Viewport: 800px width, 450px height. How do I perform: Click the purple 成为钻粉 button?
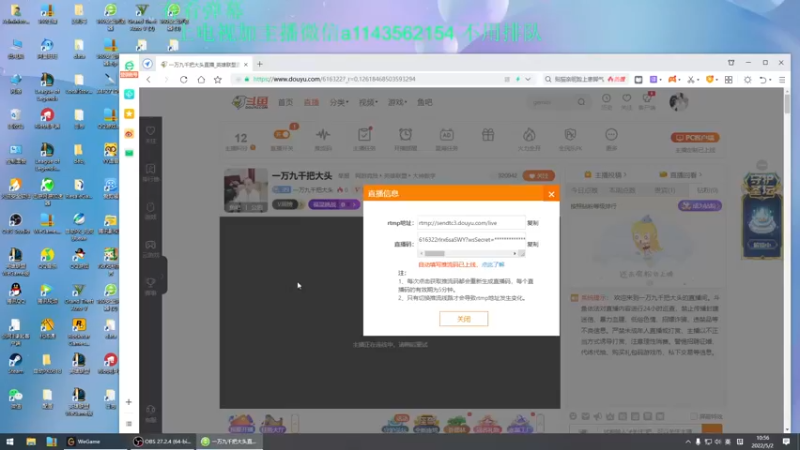pos(699,206)
